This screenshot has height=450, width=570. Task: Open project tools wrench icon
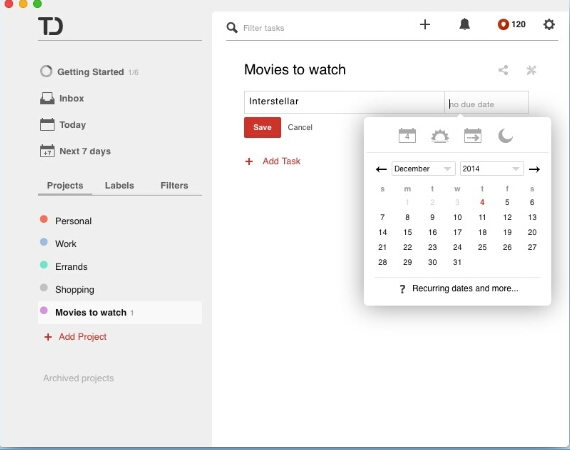(531, 70)
